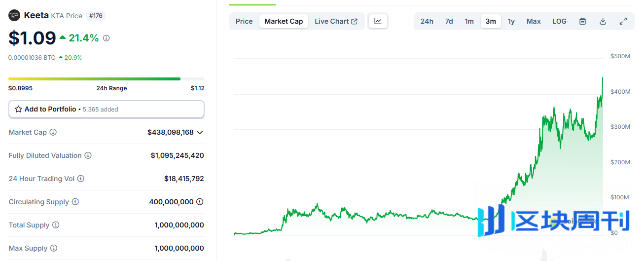Expand chart to fullscreen
The image size is (644, 261).
(623, 21)
